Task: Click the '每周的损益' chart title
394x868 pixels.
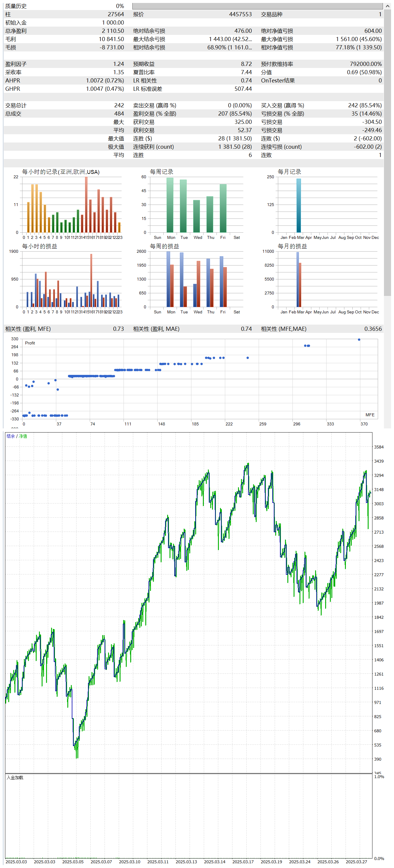Action: click(x=164, y=246)
